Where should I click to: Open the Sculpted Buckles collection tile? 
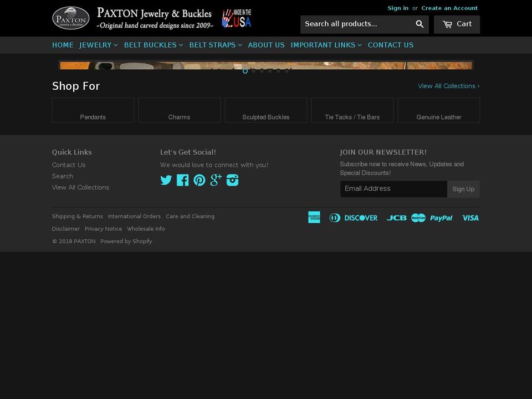265,110
